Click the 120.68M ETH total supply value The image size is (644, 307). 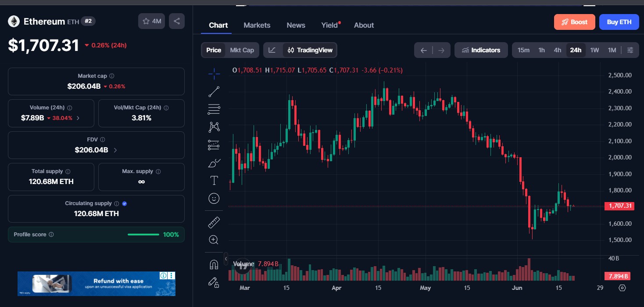pyautogui.click(x=51, y=181)
